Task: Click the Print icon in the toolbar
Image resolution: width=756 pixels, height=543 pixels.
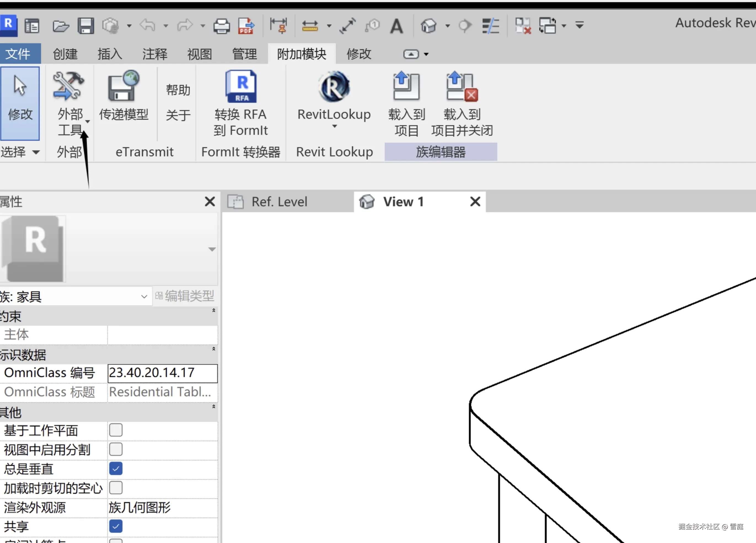Action: point(221,26)
